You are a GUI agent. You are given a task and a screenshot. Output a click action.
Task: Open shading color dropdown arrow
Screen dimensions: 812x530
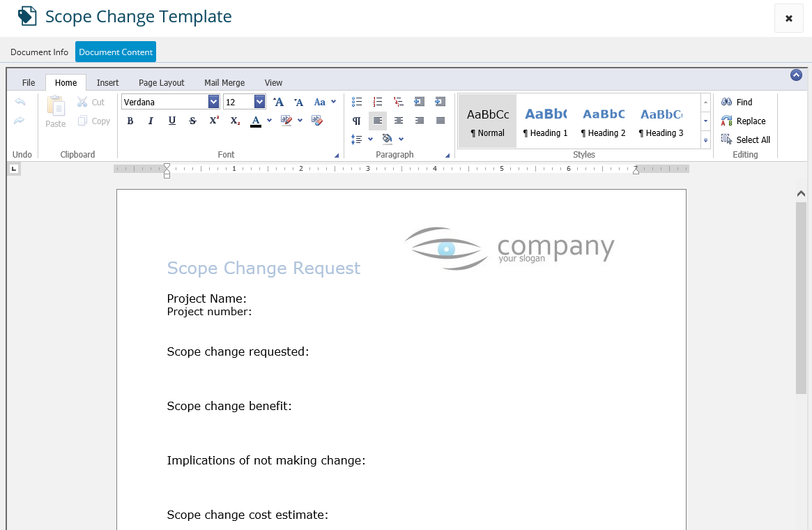pyautogui.click(x=401, y=139)
